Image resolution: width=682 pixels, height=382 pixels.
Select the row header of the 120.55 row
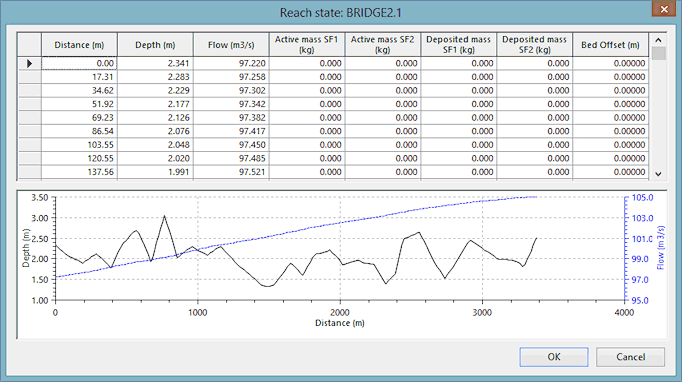(x=30, y=158)
